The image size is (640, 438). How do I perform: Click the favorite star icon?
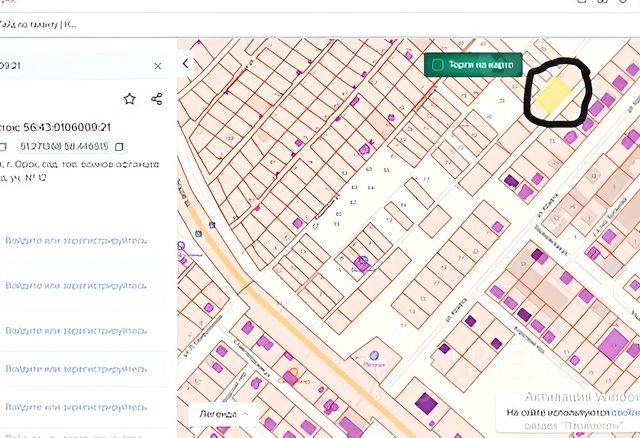coord(129,99)
